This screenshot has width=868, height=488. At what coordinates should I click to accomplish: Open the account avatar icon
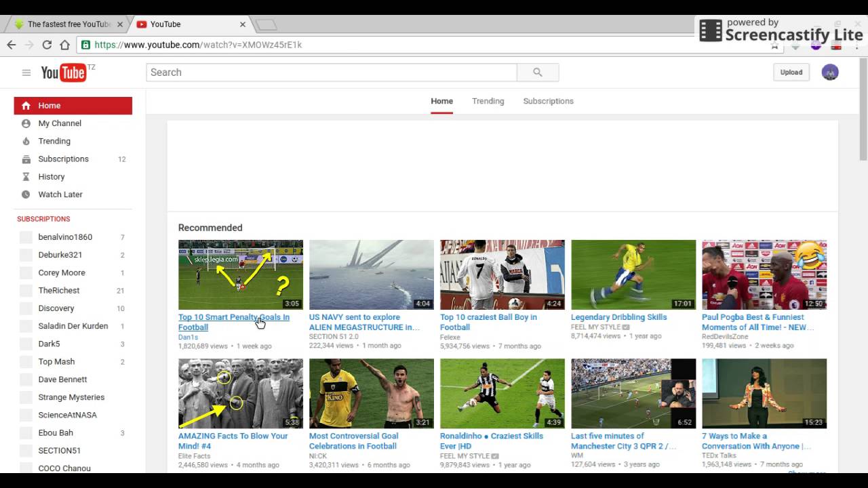[830, 72]
